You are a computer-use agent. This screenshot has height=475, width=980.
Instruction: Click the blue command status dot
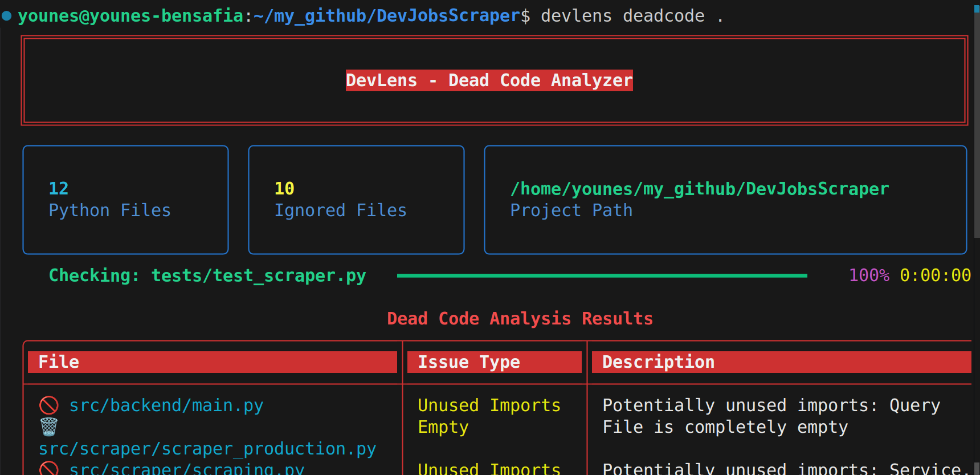tap(7, 16)
